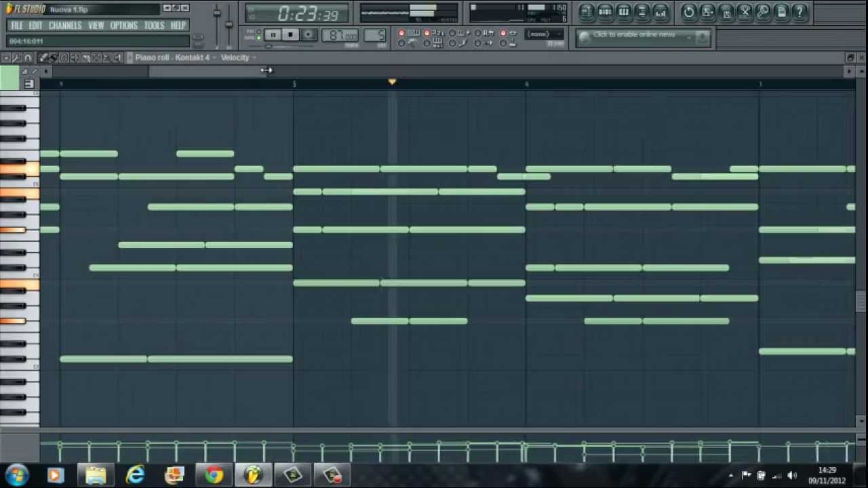
Task: Toggle the third top-row recording option light
Action: click(452, 33)
